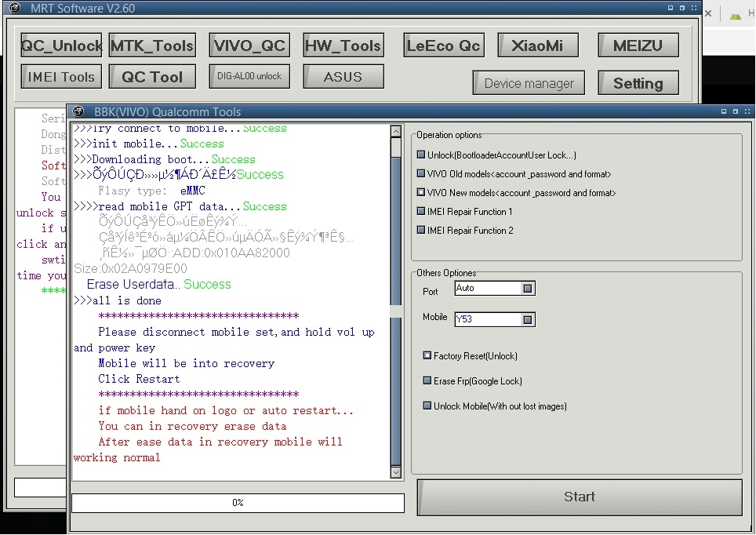The width and height of the screenshot is (756, 535).
Task: Open the VIVO_QC module
Action: click(x=249, y=45)
